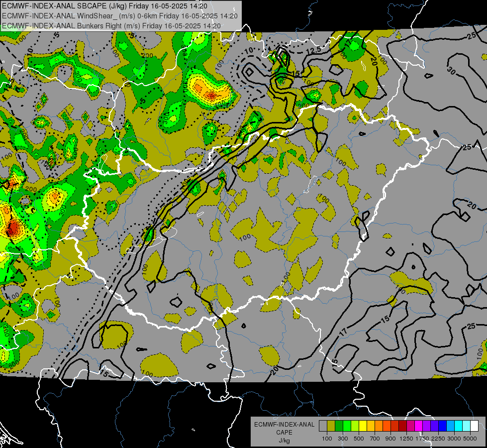Click the azure swatch before 3000 tick
Screen dimensions: 487x448
click(451, 426)
